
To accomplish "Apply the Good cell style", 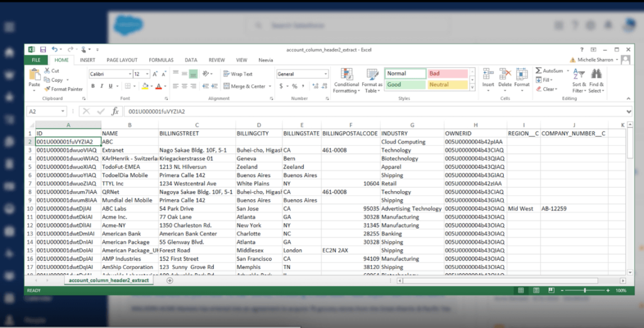I will pyautogui.click(x=406, y=85).
